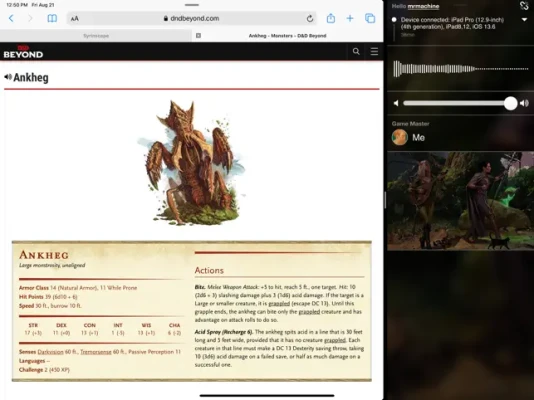Select the Game Master avatar picture
This screenshot has height=400, width=534.
399,138
